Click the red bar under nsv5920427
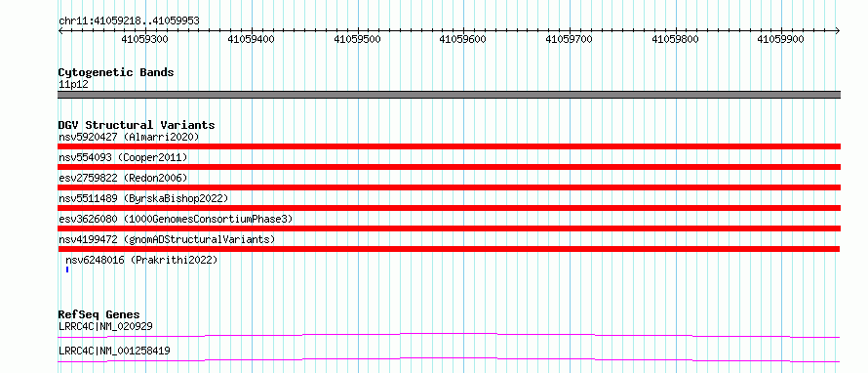The image size is (868, 373). point(449,146)
